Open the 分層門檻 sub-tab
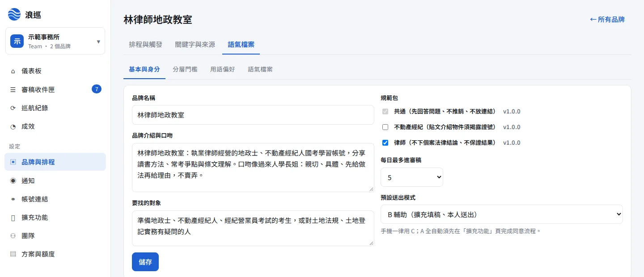 [x=185, y=69]
